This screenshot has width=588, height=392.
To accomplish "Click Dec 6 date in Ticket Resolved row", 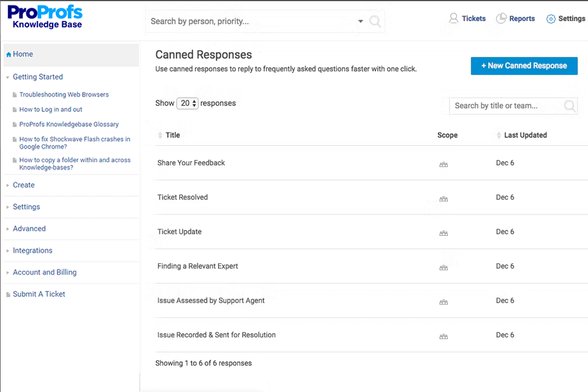I will [x=505, y=197].
